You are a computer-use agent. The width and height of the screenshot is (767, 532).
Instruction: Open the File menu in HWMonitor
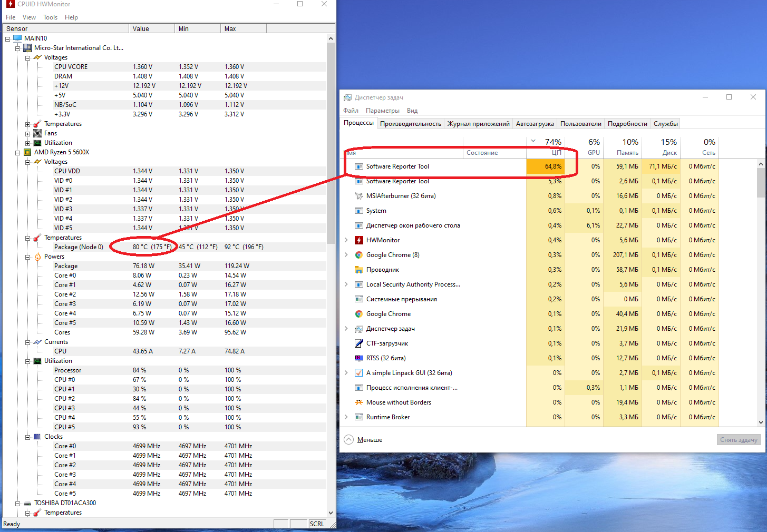coord(11,17)
